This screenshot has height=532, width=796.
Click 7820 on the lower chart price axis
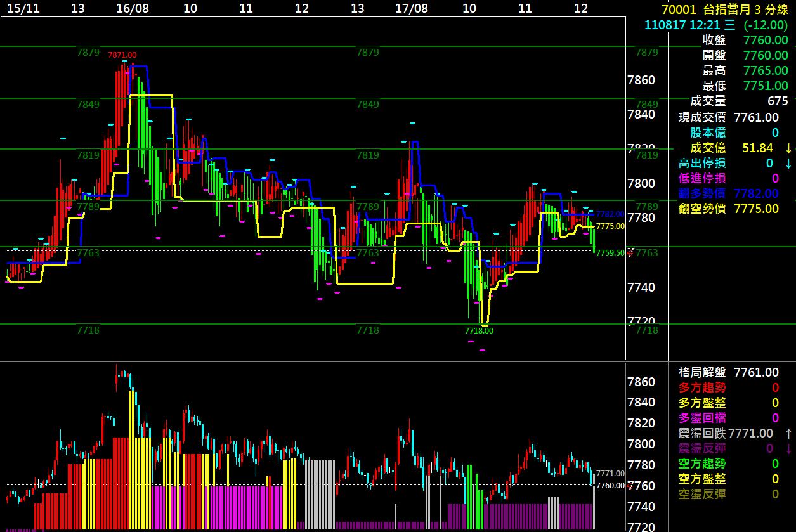641,423
